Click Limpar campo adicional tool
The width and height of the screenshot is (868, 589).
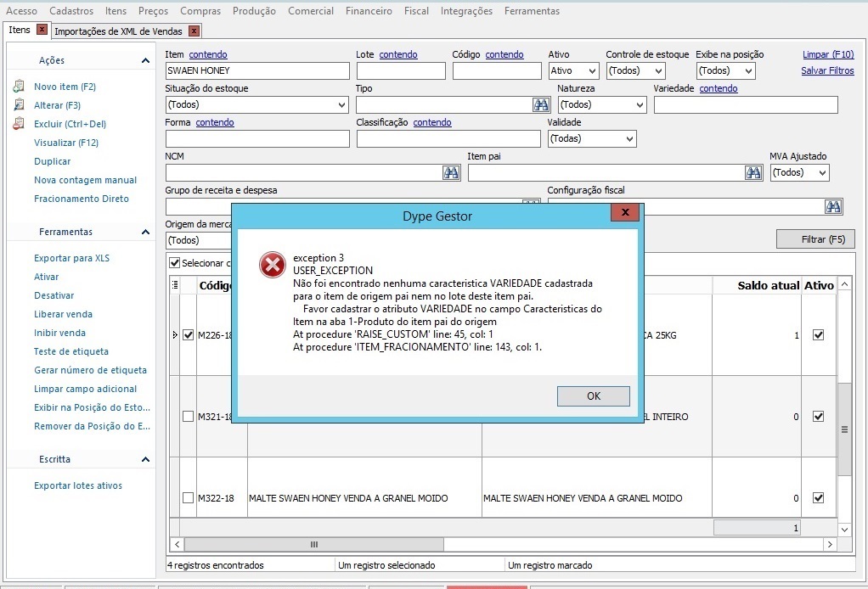85,389
